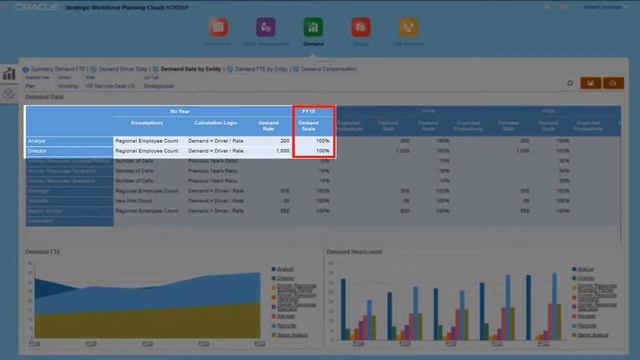Switch to Demand Compensation tab
The image size is (640, 360).
[x=329, y=69]
